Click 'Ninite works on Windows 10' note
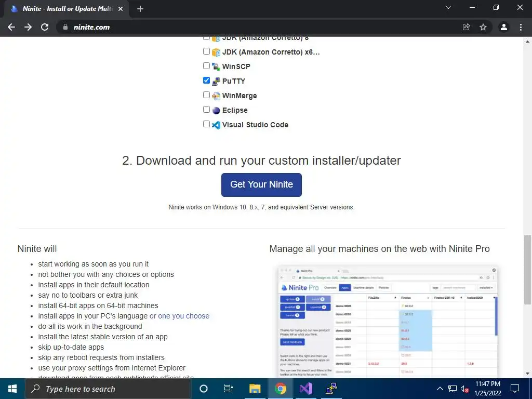Viewport: 532px width, 399px height. tap(261, 207)
